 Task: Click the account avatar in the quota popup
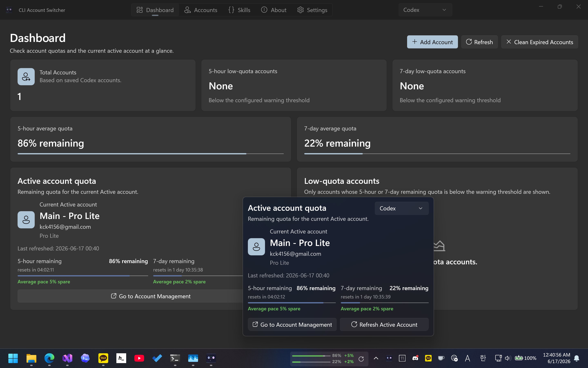coord(256,247)
